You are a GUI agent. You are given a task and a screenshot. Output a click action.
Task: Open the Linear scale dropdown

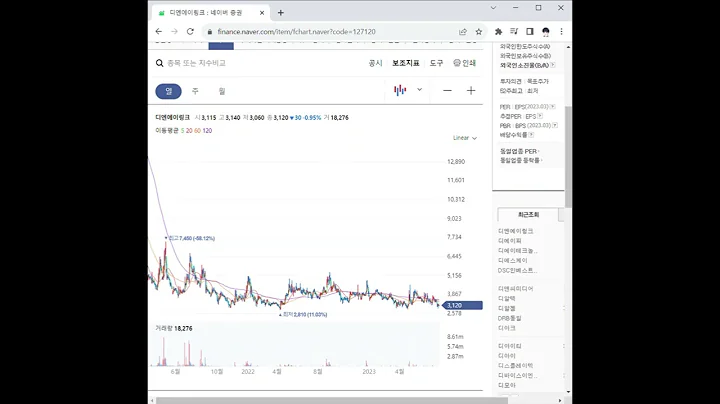point(465,138)
